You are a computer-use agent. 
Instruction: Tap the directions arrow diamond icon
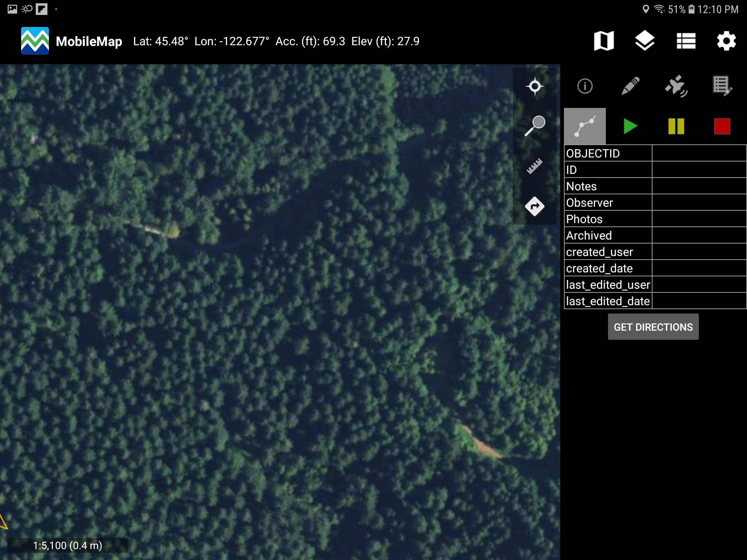click(535, 206)
